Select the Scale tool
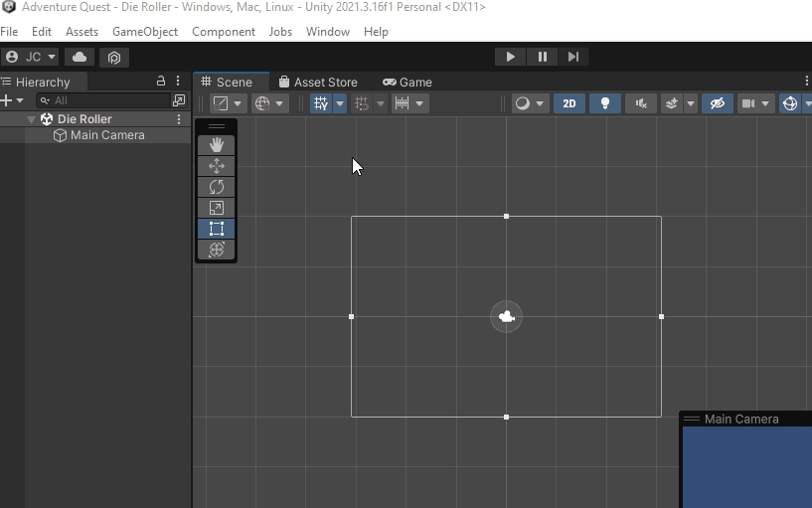This screenshot has height=508, width=812. pyautogui.click(x=217, y=208)
